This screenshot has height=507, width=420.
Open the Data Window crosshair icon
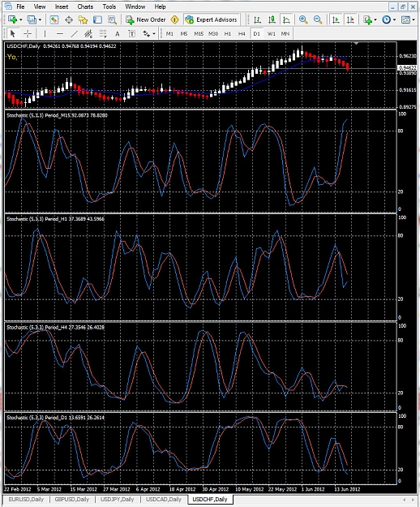(x=68, y=19)
